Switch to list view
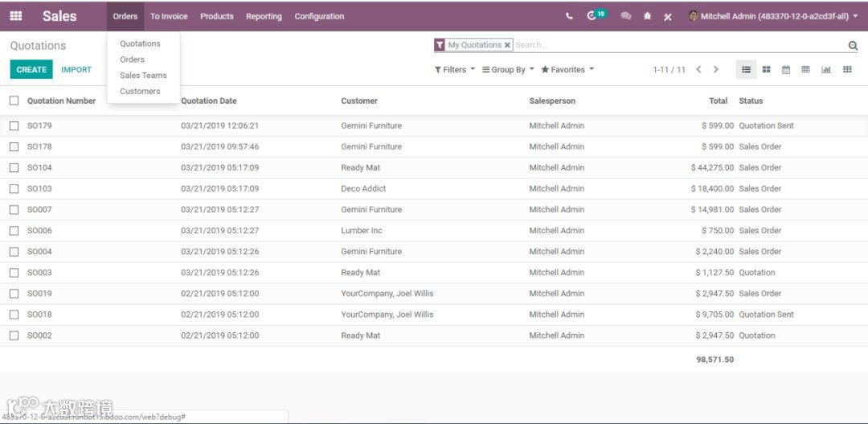Viewport: 868px width, 424px height. [x=746, y=70]
